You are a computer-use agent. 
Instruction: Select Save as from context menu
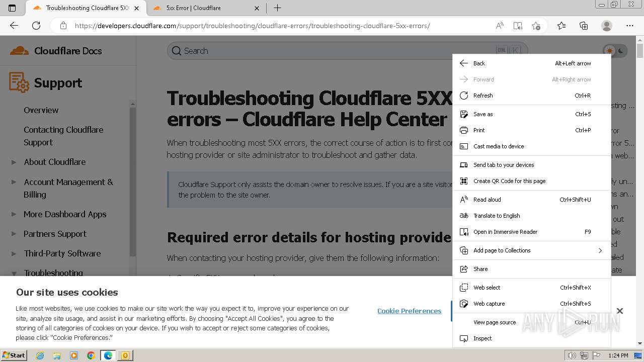(532, 114)
